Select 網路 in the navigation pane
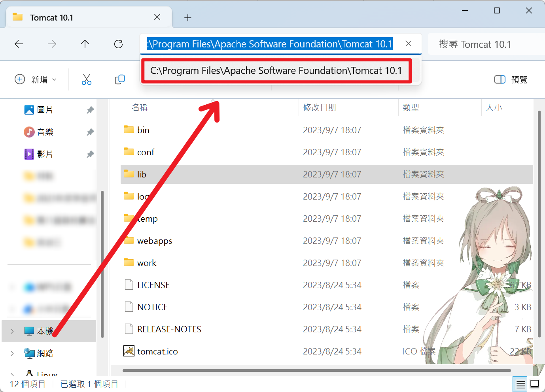 coord(38,353)
